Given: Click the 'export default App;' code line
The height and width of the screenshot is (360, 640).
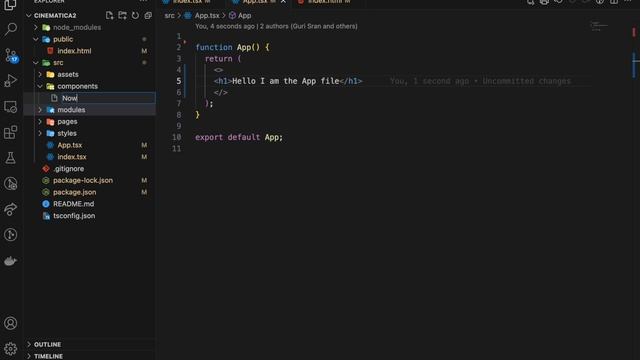Looking at the screenshot, I should [x=239, y=137].
